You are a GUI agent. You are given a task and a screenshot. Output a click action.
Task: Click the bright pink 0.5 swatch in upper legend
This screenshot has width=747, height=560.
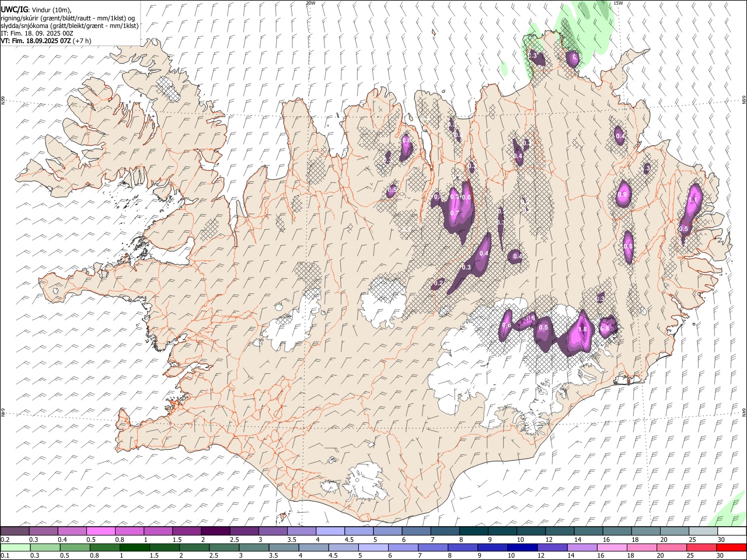(x=100, y=531)
